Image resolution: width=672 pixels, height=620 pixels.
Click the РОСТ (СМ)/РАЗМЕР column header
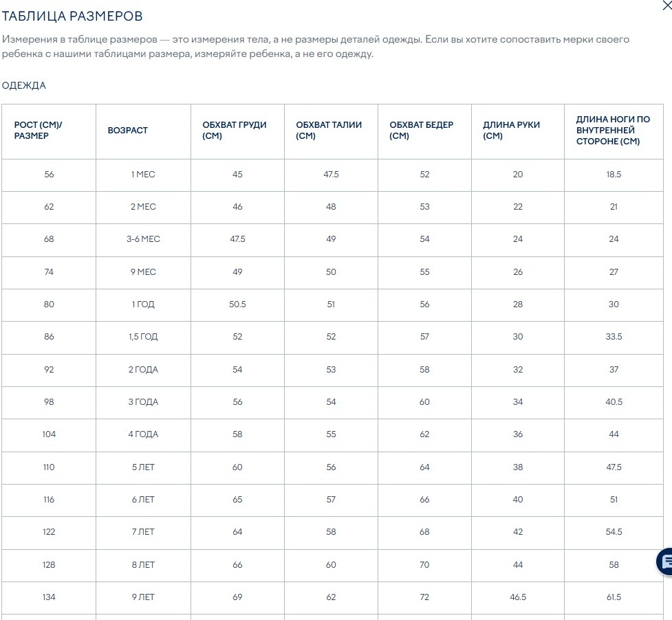48,131
